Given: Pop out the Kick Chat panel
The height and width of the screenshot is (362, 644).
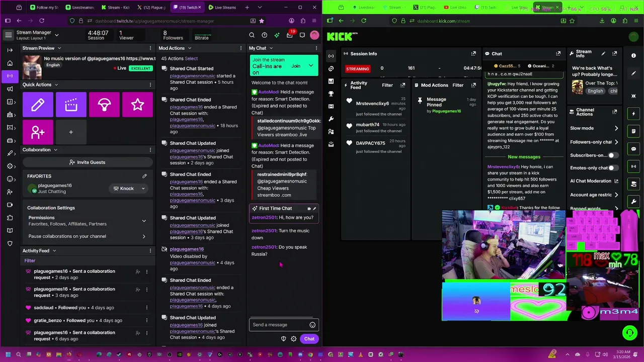Looking at the screenshot, I should 558,53.
